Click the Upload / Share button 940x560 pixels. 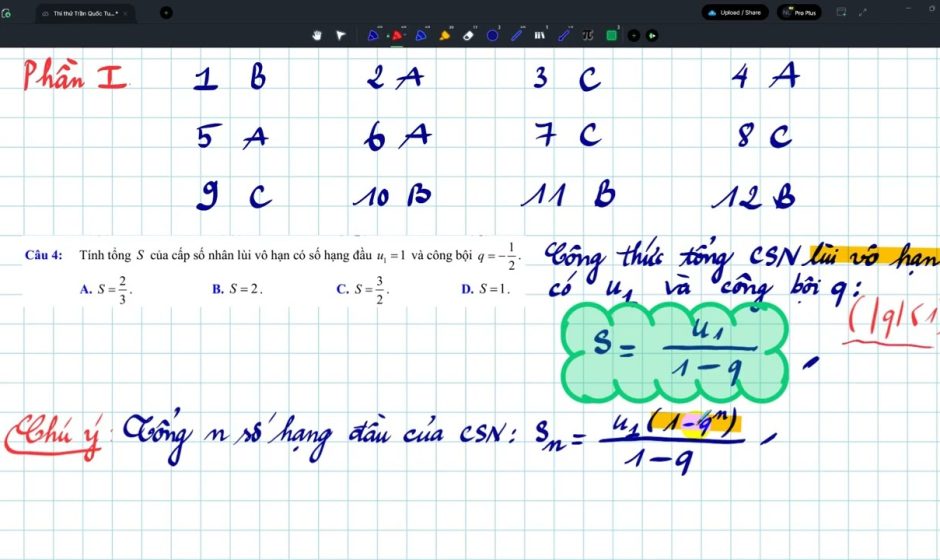click(733, 13)
